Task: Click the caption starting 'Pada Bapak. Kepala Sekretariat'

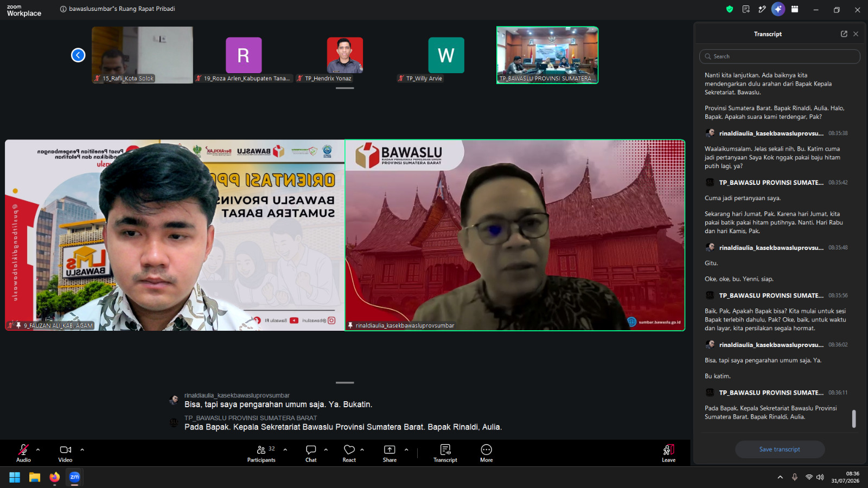Action: pos(343,427)
